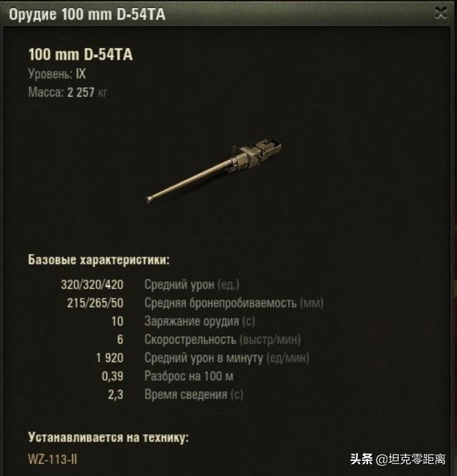The image size is (457, 476).
Task: Click the 215/265/50 penetration value
Action: pyautogui.click(x=95, y=303)
